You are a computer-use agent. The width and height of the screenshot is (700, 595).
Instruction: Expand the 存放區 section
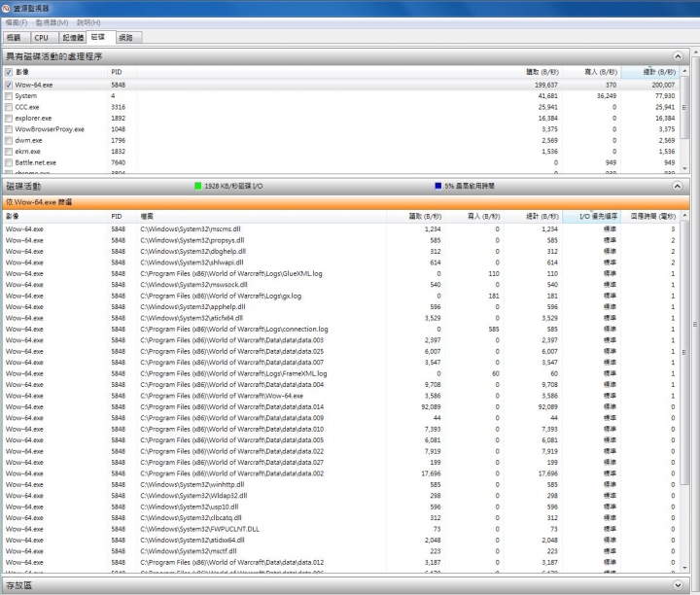tap(678, 585)
